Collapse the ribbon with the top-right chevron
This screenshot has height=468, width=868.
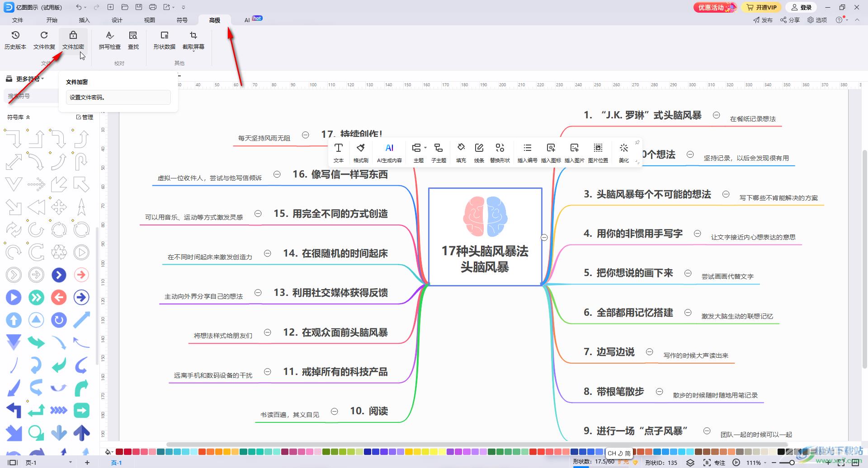pyautogui.click(x=857, y=20)
